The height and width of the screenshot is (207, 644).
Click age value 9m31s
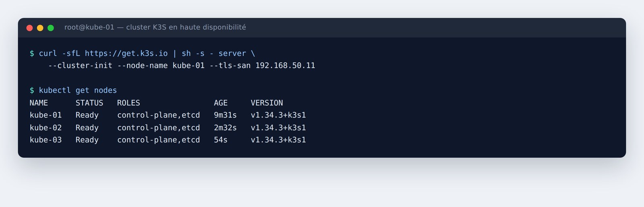coord(225,115)
